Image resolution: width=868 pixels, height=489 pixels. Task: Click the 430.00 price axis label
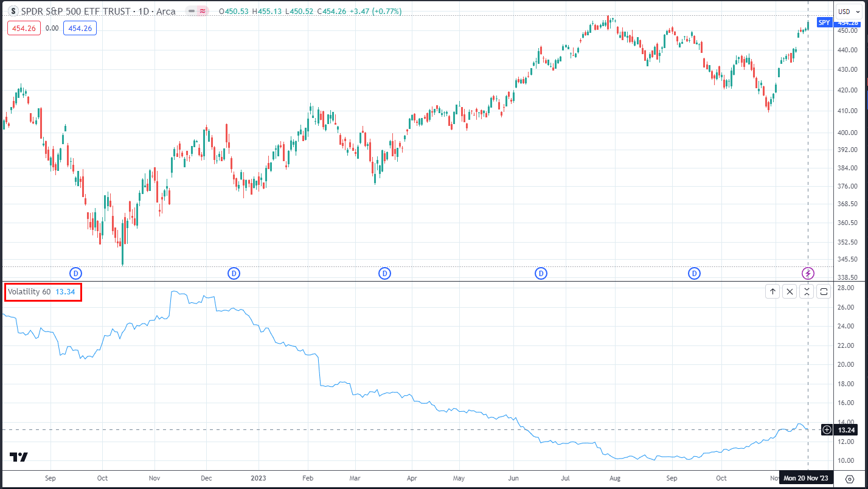[846, 70]
